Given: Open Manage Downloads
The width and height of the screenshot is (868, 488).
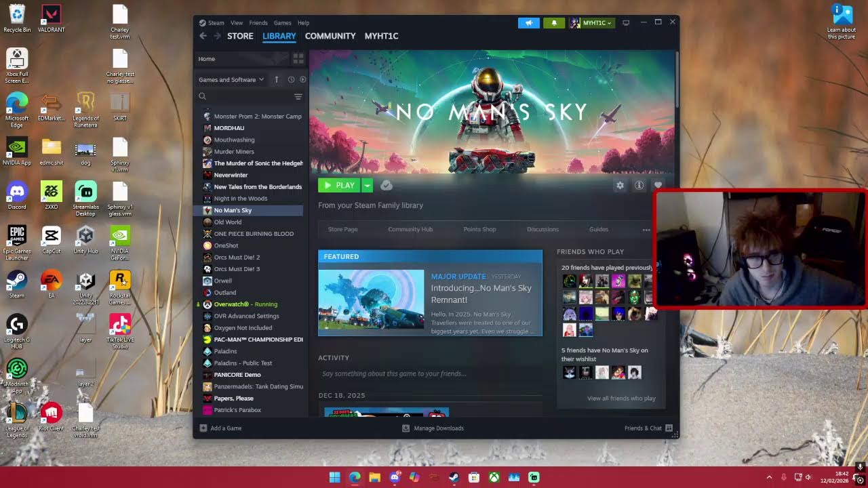Looking at the screenshot, I should coord(433,428).
